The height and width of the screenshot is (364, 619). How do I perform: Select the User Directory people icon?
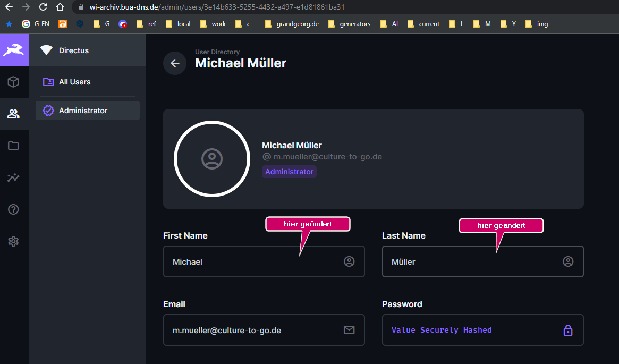[14, 113]
